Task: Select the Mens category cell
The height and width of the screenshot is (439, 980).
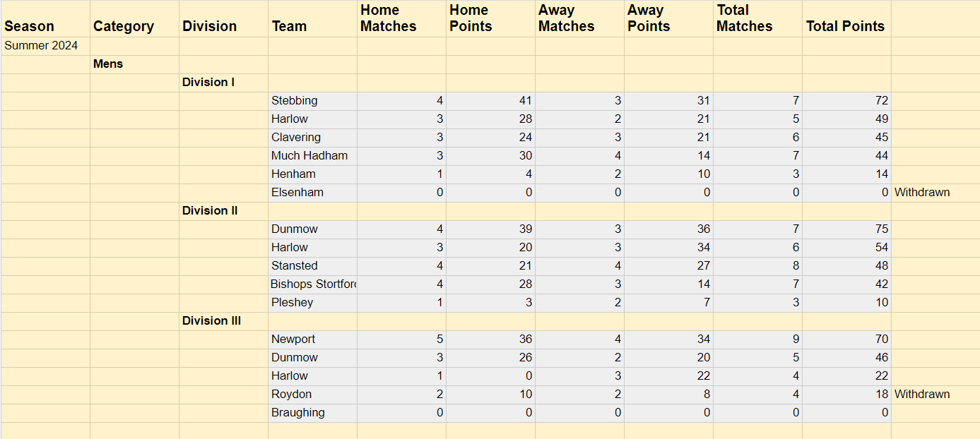Action: (x=134, y=64)
